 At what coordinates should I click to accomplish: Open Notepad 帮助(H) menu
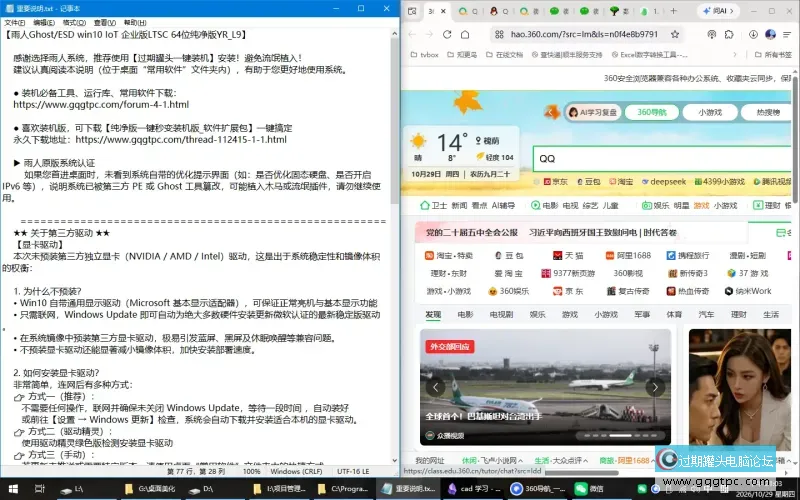(x=135, y=22)
